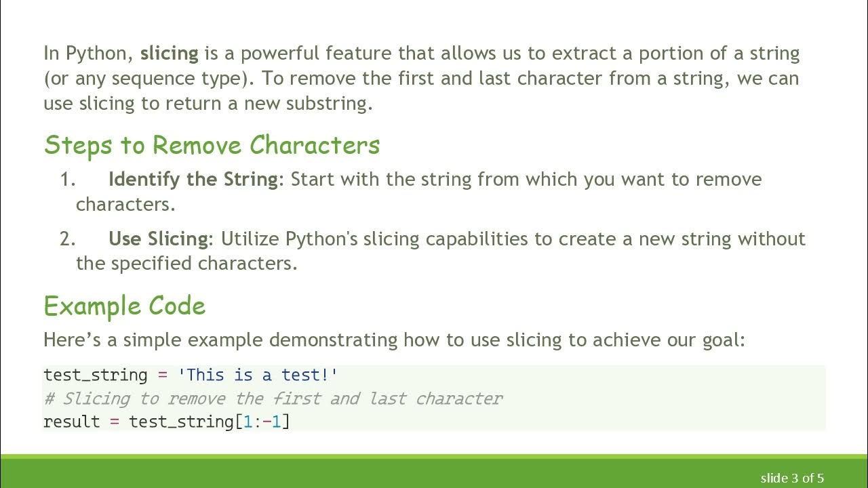Image resolution: width=868 pixels, height=488 pixels.
Task: Click the bold "Identify the String" text
Action: coord(193,180)
